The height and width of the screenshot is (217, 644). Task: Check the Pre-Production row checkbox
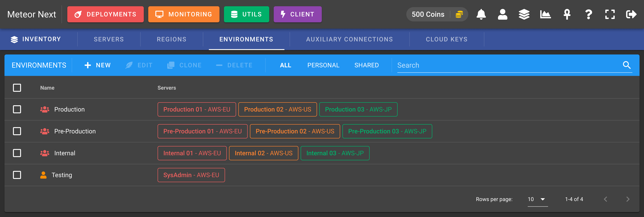[17, 131]
